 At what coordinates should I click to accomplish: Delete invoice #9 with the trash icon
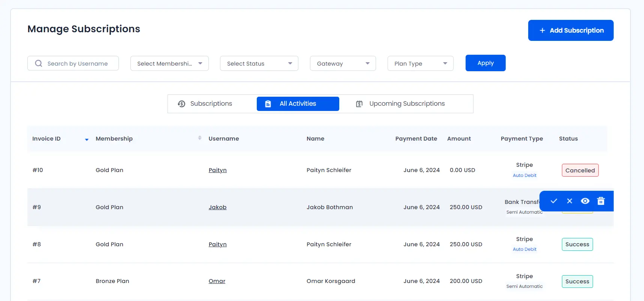pyautogui.click(x=601, y=201)
